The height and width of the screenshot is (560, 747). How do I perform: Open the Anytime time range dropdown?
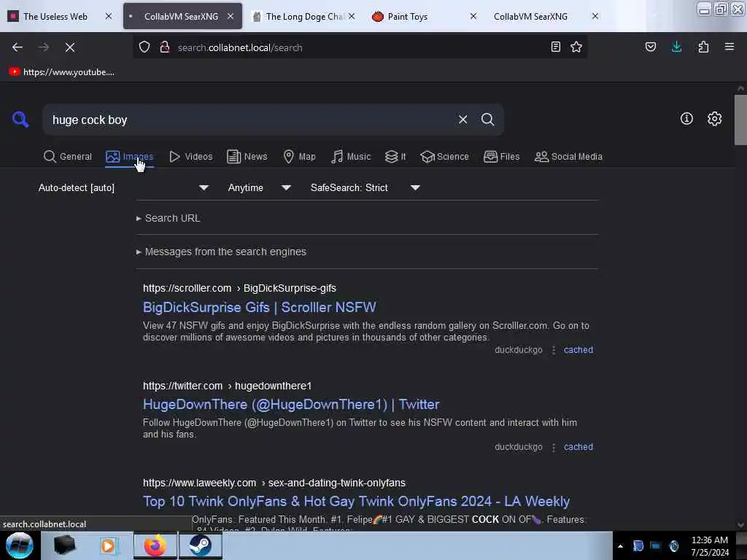260,187
